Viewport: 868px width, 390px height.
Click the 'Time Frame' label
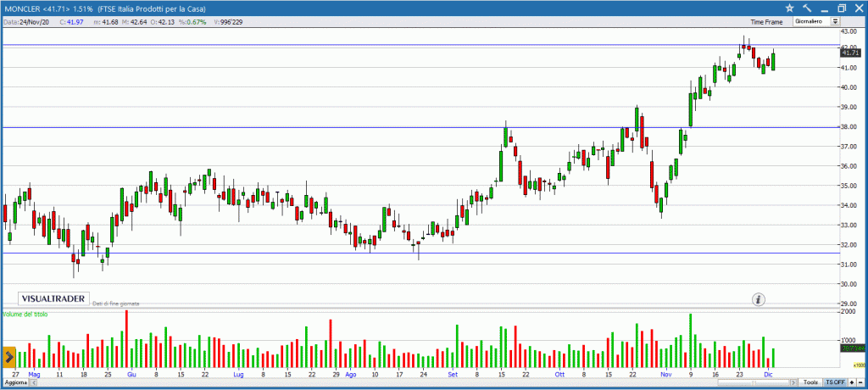pyautogui.click(x=766, y=22)
